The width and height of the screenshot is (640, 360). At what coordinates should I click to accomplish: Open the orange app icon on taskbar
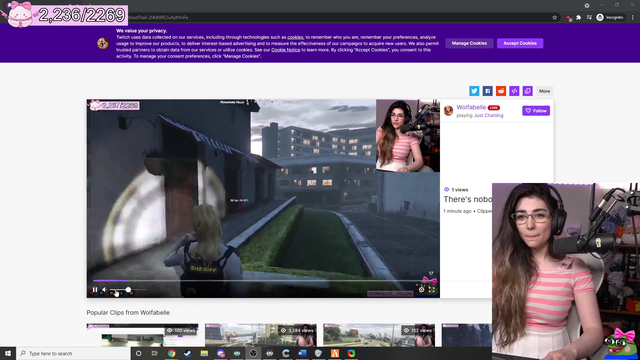pos(335,353)
